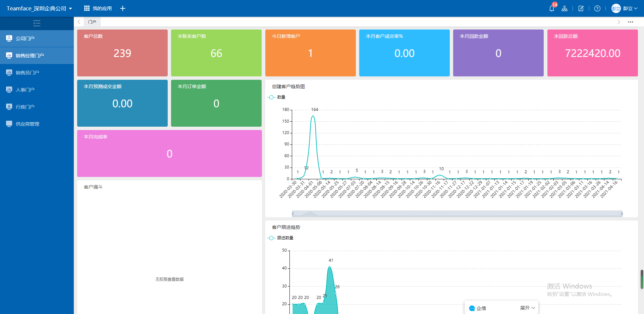This screenshot has height=314, width=644.
Task: Click the 客户总数 card showing 239
Action: (122, 53)
